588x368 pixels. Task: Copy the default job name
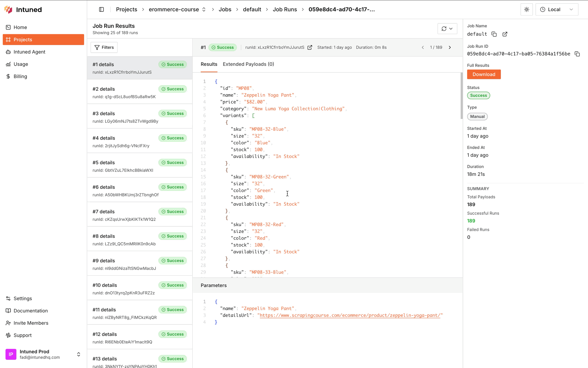[494, 34]
